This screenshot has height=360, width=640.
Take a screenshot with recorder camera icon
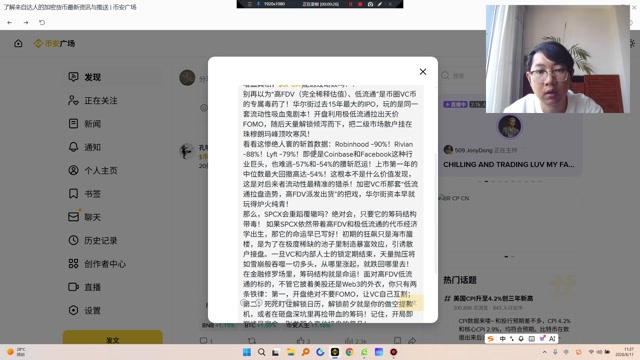click(x=370, y=4)
